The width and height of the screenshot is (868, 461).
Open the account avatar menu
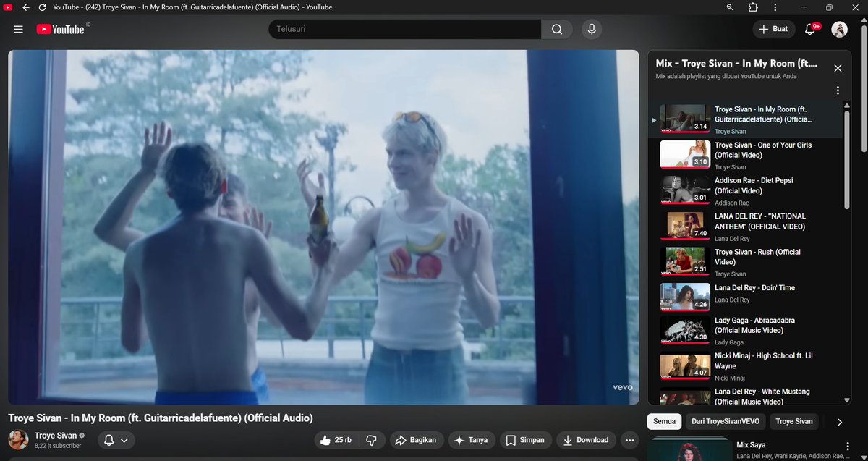[839, 29]
